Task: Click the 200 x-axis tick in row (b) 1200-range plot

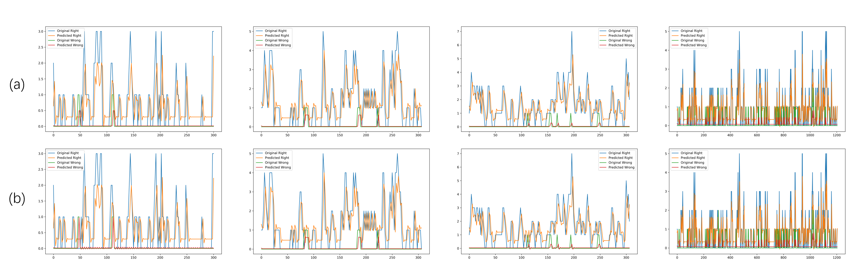Action: 704,257
